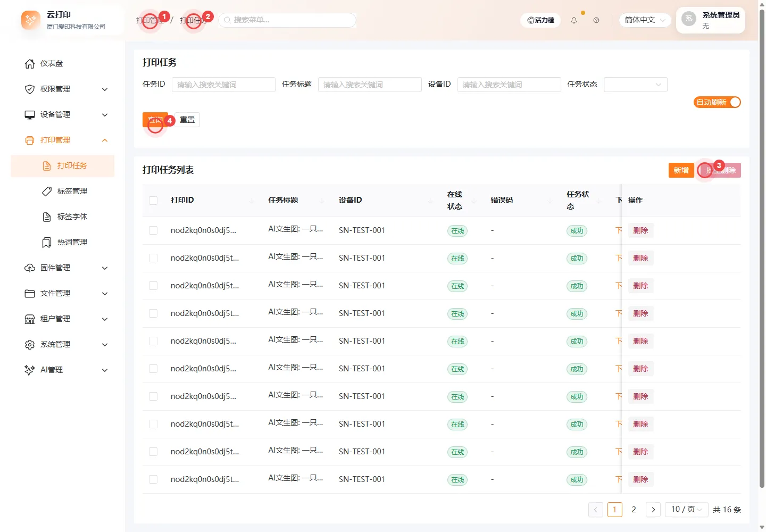Check the last row's checkbox
This screenshot has width=766, height=532.
pos(153,479)
